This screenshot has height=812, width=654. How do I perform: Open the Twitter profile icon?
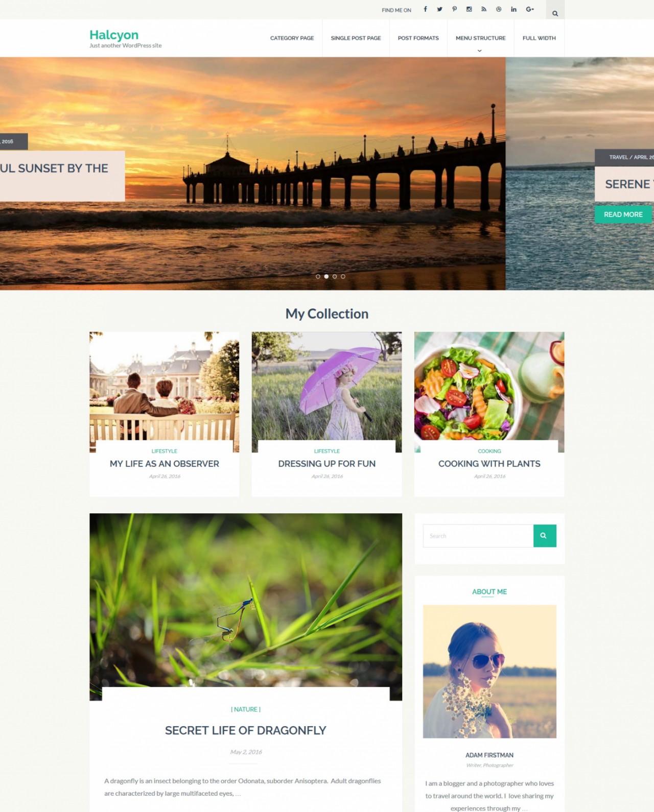[439, 9]
